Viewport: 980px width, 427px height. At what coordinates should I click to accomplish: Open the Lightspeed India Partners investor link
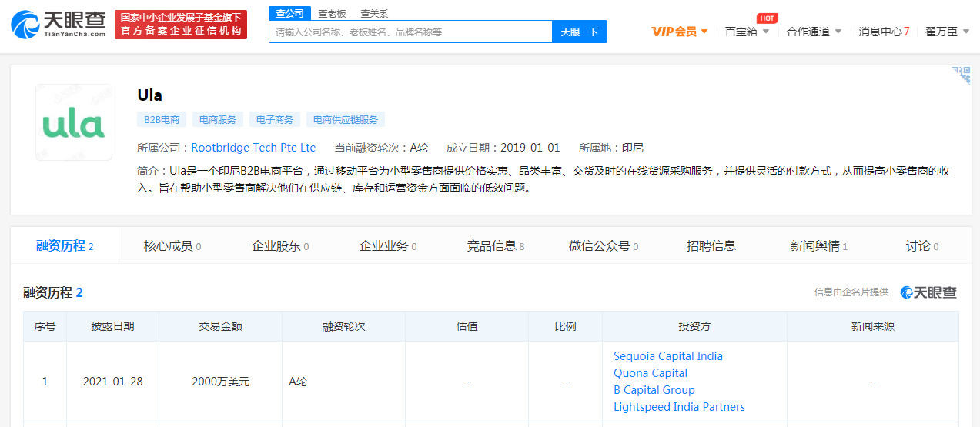pos(679,407)
